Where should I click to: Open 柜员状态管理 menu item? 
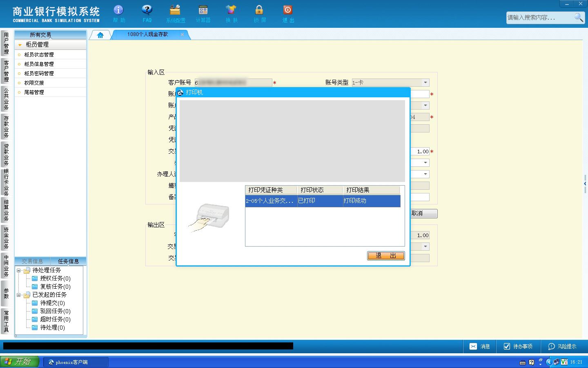(x=39, y=54)
